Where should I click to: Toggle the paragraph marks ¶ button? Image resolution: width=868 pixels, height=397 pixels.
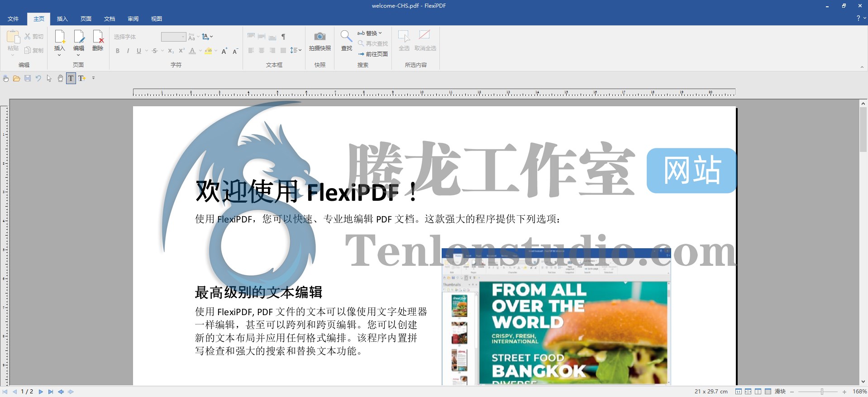pyautogui.click(x=283, y=37)
